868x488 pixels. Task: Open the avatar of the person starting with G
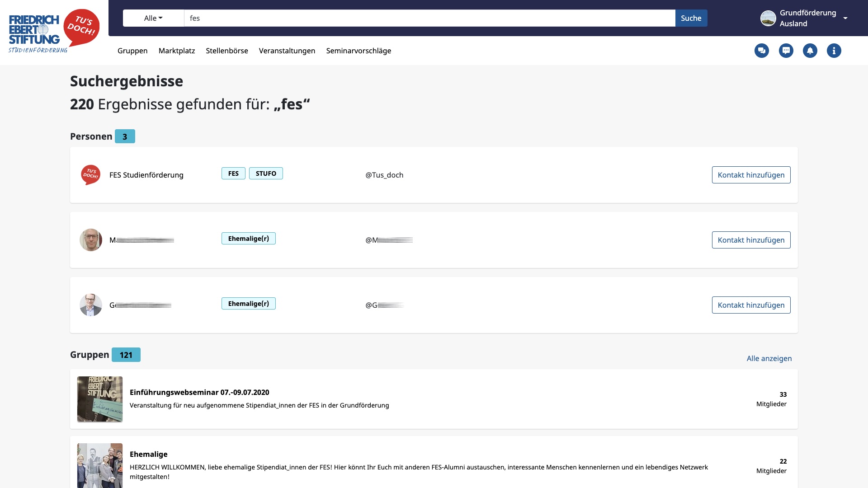[91, 305]
